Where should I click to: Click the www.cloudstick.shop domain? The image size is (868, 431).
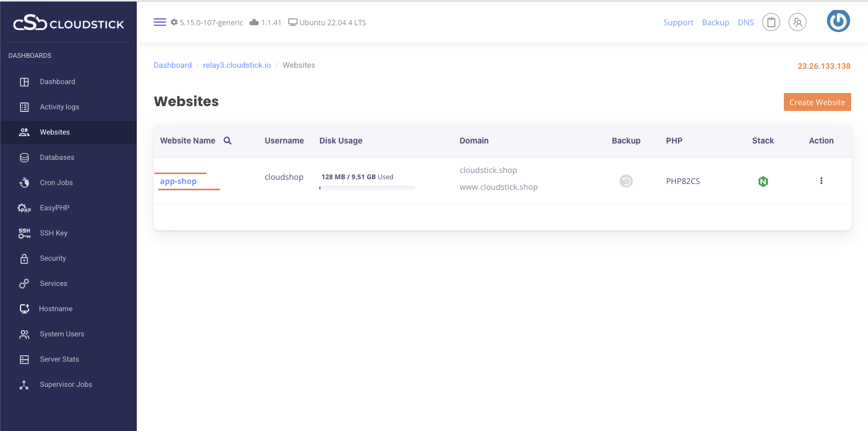[x=498, y=187]
